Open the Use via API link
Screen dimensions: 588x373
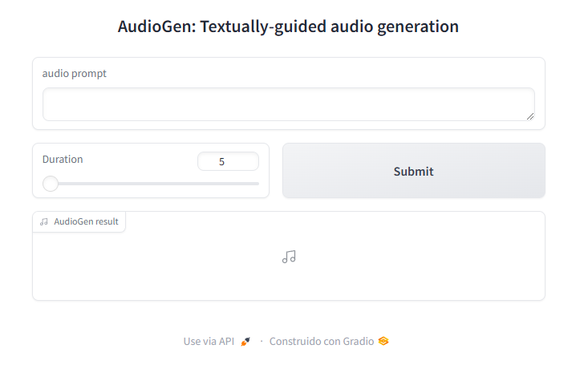pyautogui.click(x=209, y=341)
